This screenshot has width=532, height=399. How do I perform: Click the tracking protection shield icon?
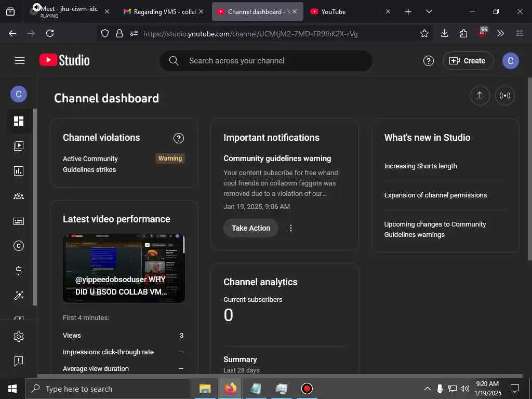105,33
